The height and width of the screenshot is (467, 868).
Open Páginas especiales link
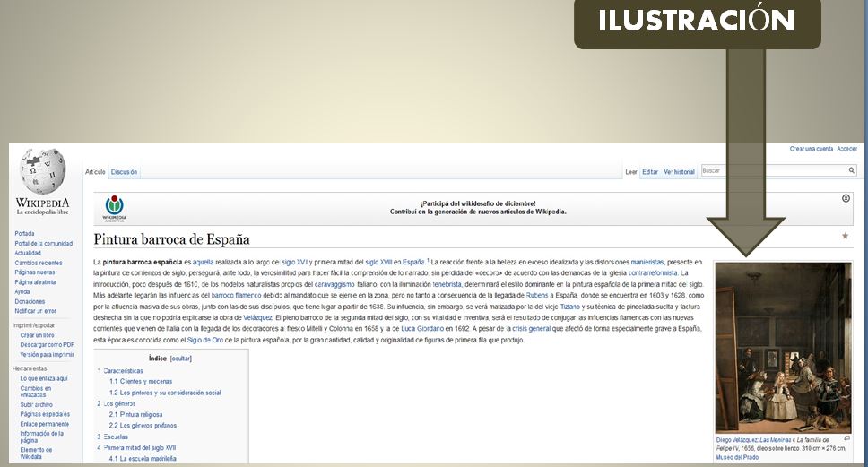pyautogui.click(x=45, y=414)
